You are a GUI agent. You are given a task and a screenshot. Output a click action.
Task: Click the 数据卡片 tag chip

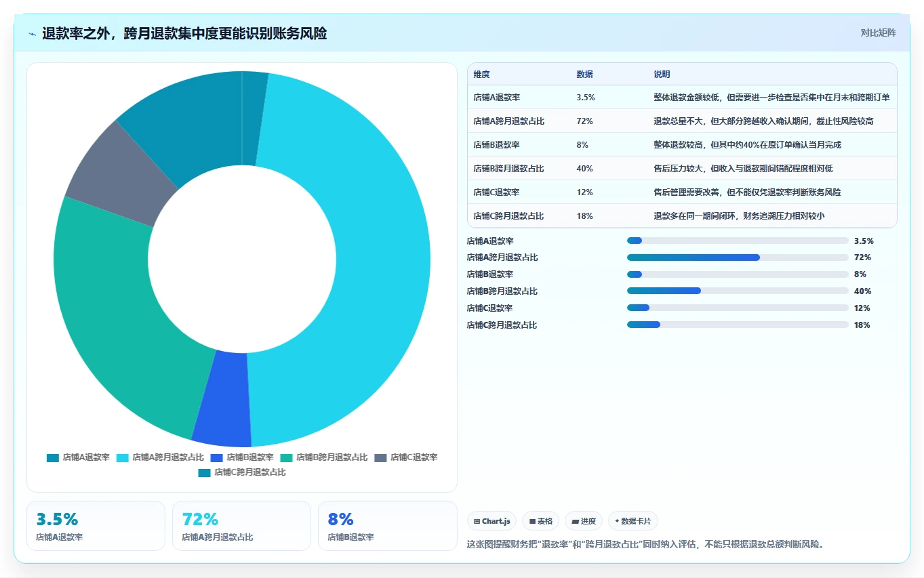tap(632, 521)
